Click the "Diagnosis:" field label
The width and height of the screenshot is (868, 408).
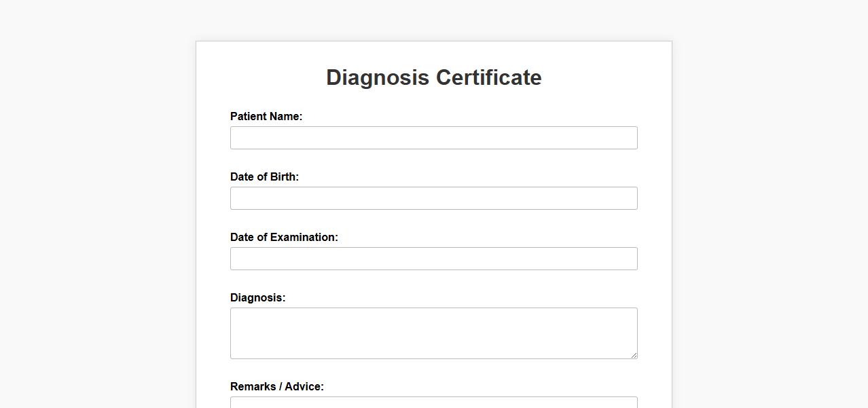tap(258, 298)
